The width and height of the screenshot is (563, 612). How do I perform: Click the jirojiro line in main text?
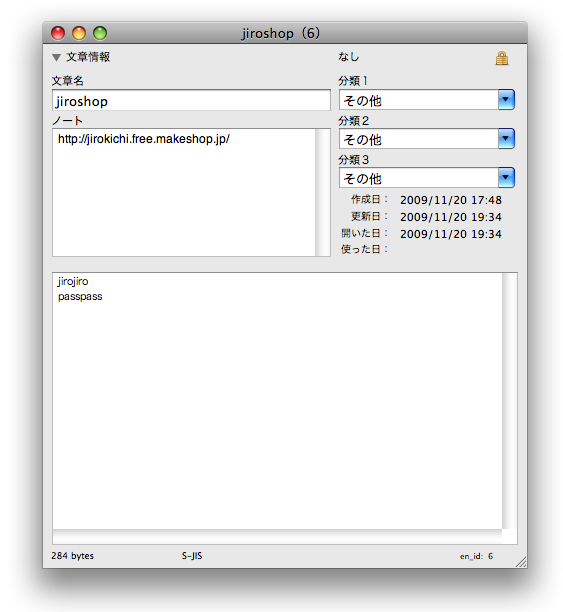[73, 281]
